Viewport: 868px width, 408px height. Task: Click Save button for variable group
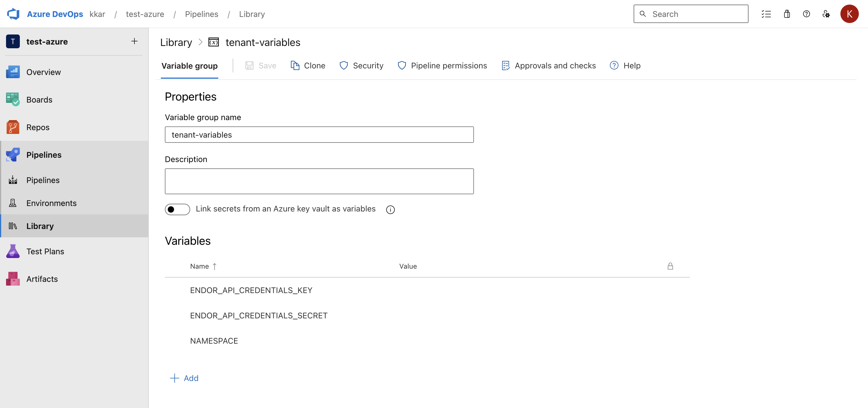260,65
